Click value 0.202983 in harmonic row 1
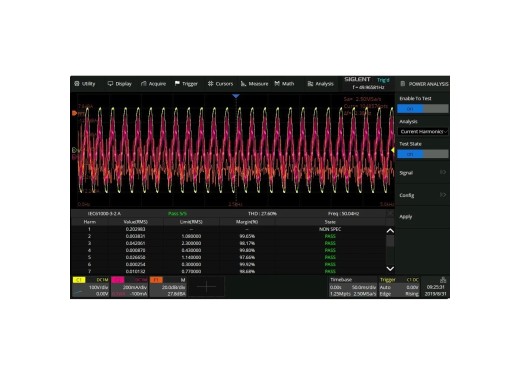520x380 pixels. coord(135,229)
